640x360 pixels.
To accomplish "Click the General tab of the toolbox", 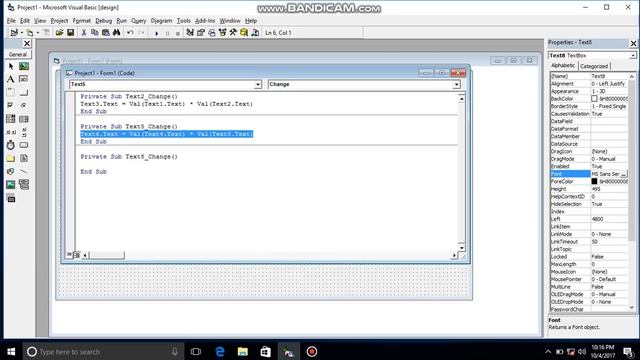I will (x=18, y=54).
